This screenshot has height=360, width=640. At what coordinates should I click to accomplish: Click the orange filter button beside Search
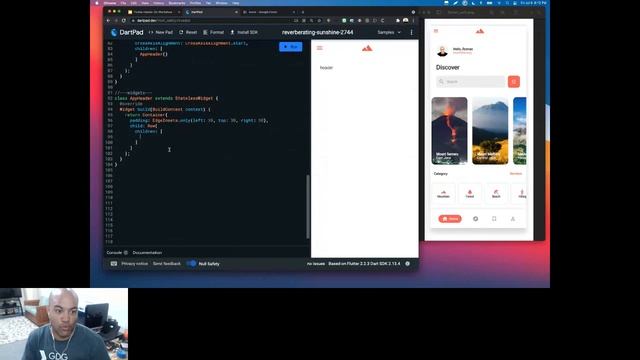514,82
